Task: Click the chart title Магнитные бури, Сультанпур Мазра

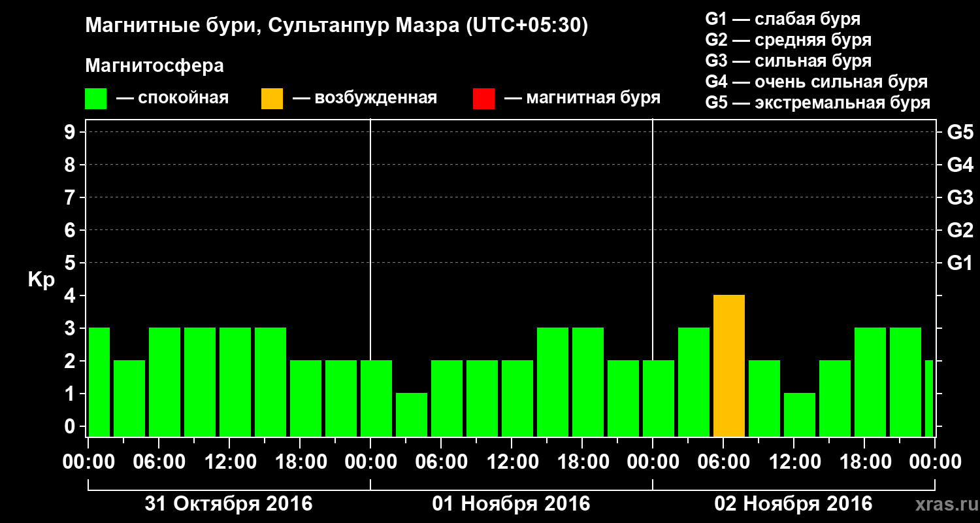Action: 336,26
